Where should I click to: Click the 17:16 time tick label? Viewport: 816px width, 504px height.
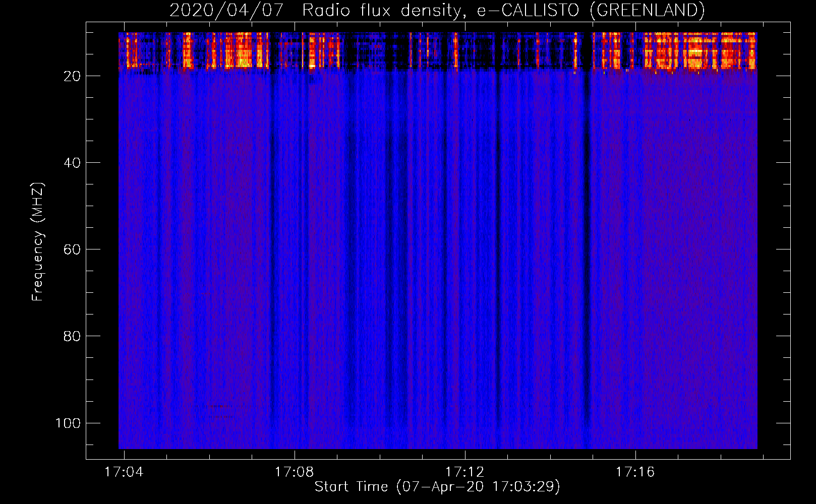[635, 472]
